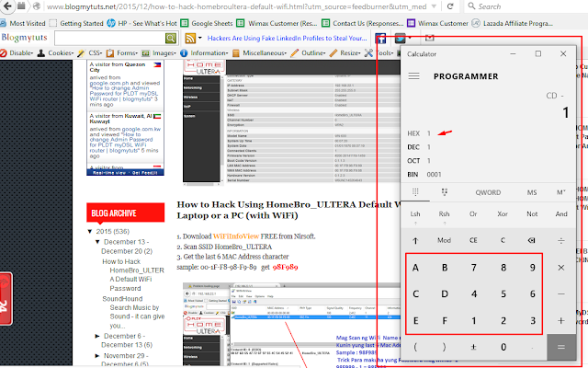Select the HEX number base row
This screenshot has width=588, height=368.
tap(488, 133)
